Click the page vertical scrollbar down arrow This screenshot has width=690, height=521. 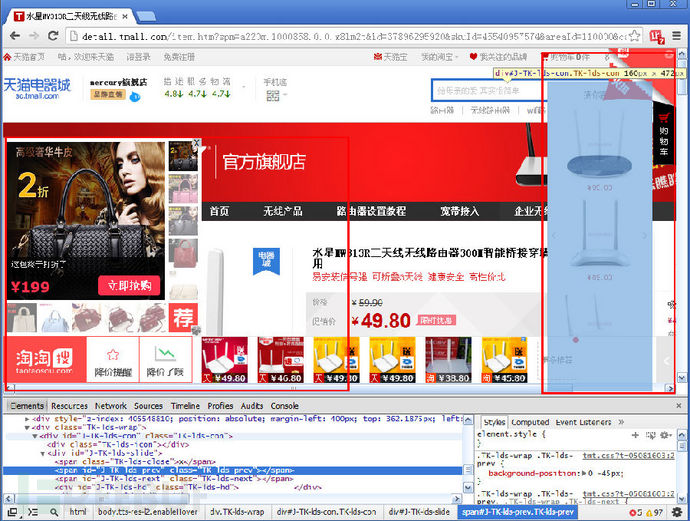[x=682, y=378]
